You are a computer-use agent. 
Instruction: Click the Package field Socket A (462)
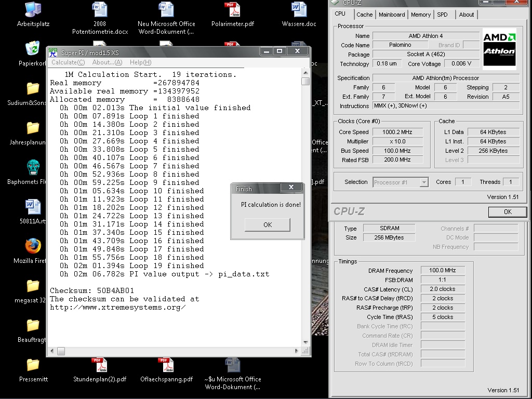click(426, 54)
